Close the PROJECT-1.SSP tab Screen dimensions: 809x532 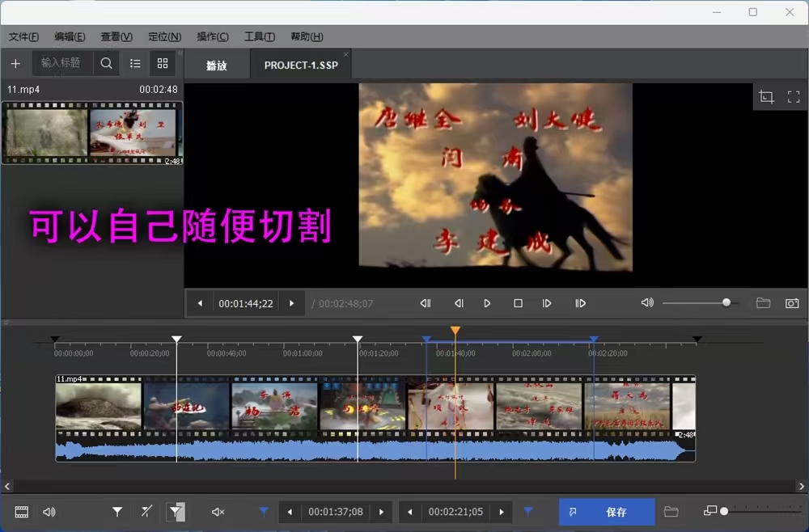[346, 54]
